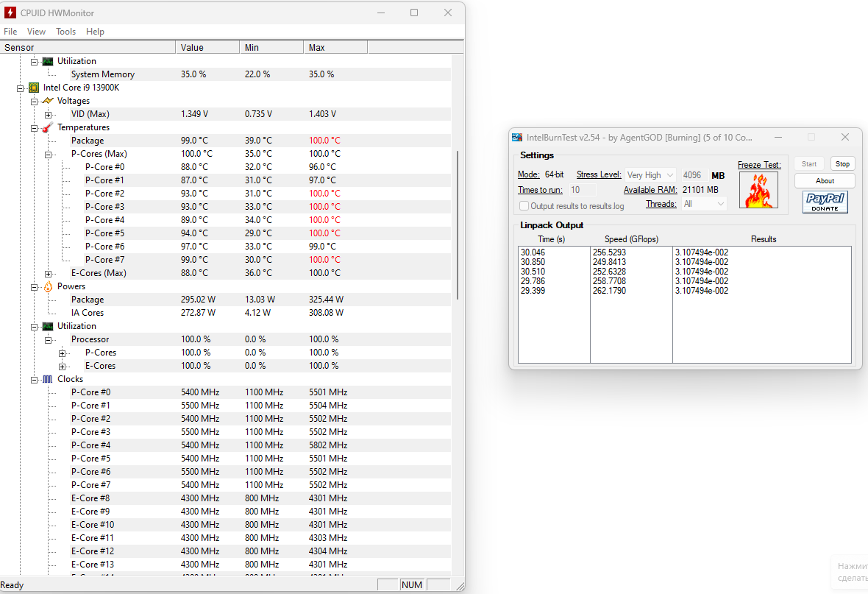This screenshot has height=594, width=868.
Task: Expand the VID (Max) node
Action: (48, 115)
